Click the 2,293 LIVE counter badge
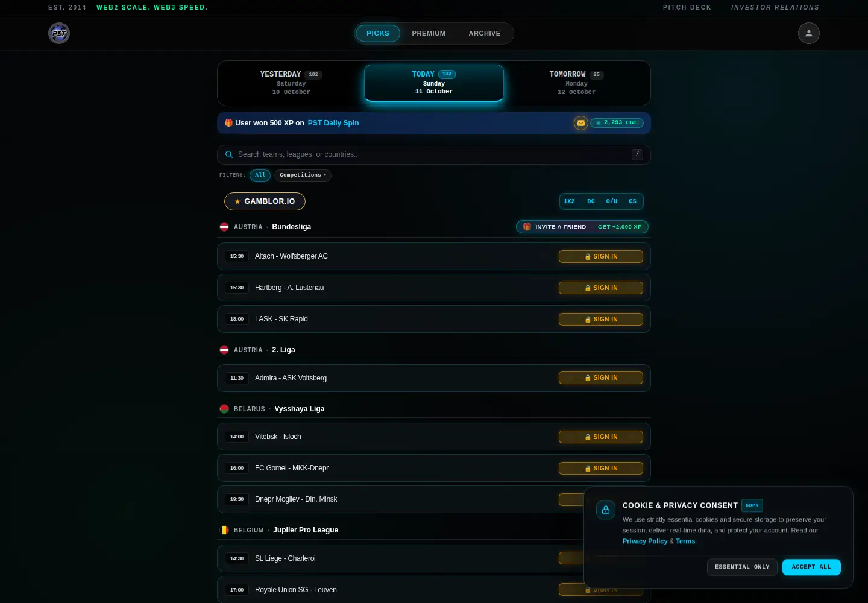The height and width of the screenshot is (603, 868). point(617,123)
